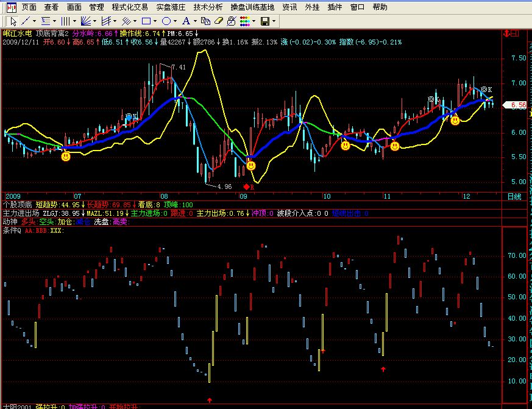Click the eraser tool icon

[219, 21]
